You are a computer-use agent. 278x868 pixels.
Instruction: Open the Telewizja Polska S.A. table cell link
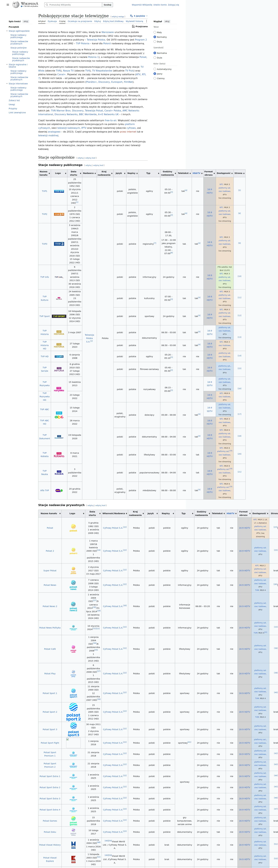tap(89, 338)
